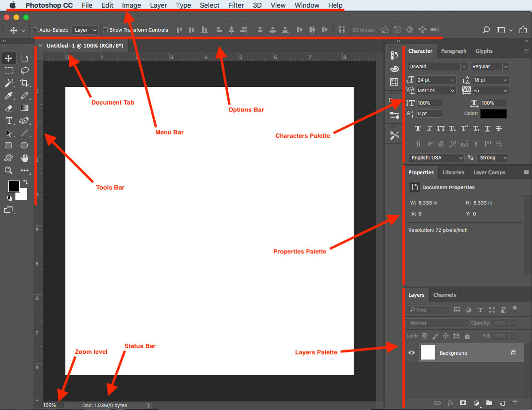Select the Eraser tool

point(9,108)
